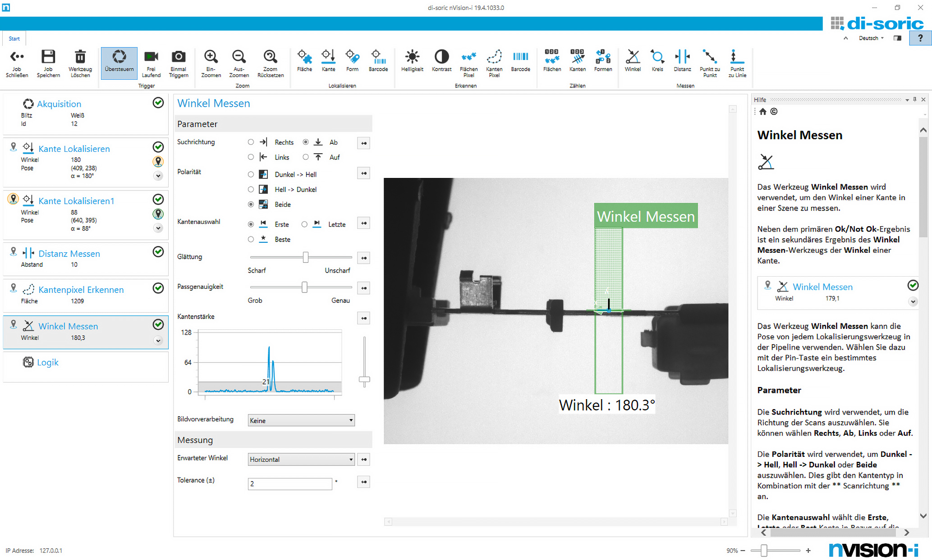This screenshot has width=932, height=560.
Task: Open the Logik pipeline step
Action: click(x=48, y=362)
